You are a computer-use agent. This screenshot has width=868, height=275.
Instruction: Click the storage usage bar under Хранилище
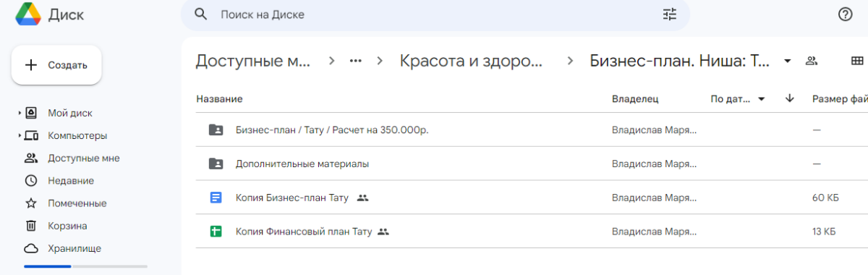click(x=85, y=266)
